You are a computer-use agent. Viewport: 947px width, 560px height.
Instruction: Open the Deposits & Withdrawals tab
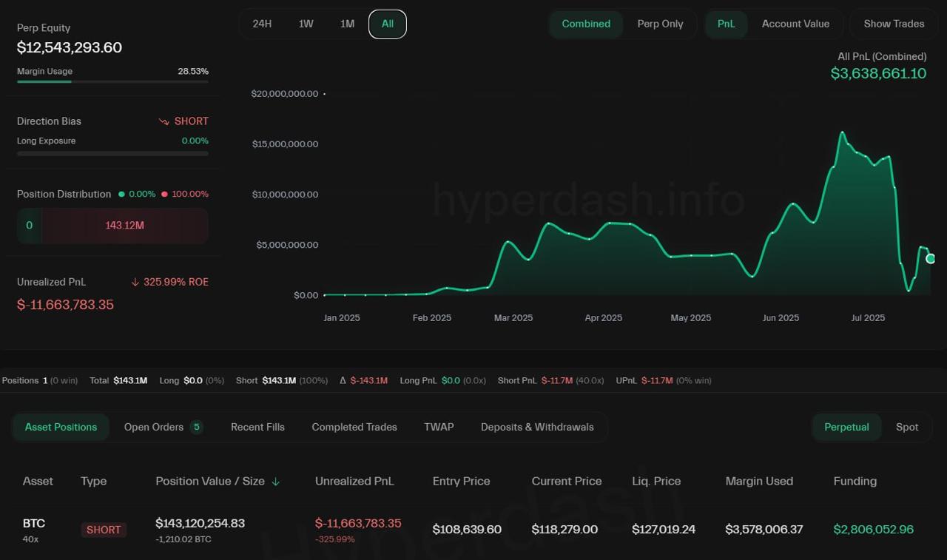click(537, 427)
